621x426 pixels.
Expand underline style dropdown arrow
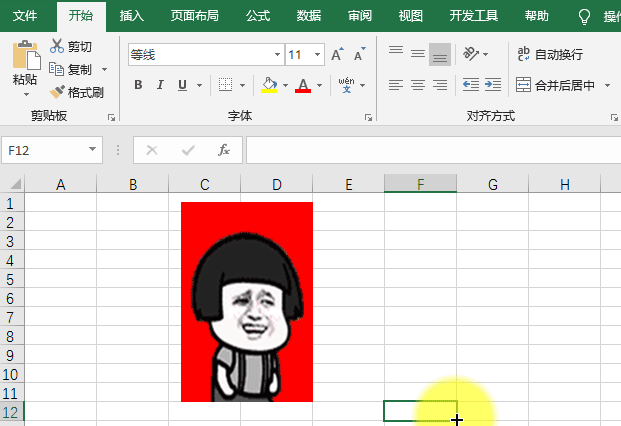point(199,85)
